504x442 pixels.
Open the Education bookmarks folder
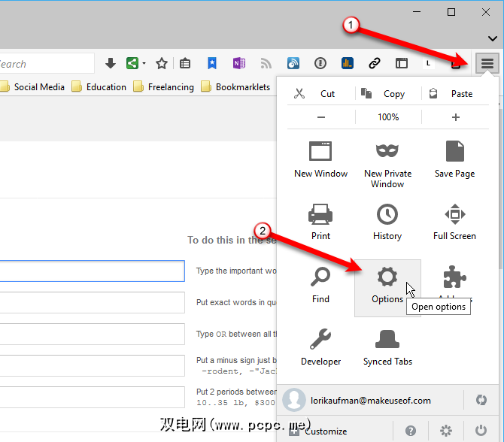(99, 87)
